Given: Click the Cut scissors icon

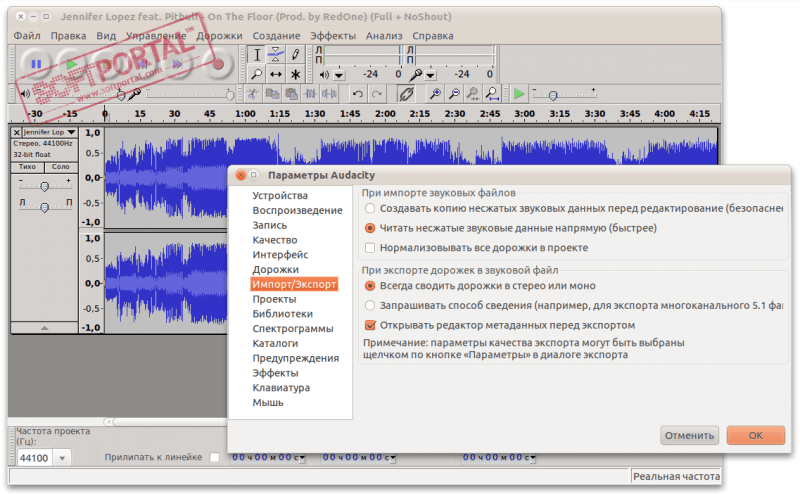Looking at the screenshot, I should pos(254,94).
